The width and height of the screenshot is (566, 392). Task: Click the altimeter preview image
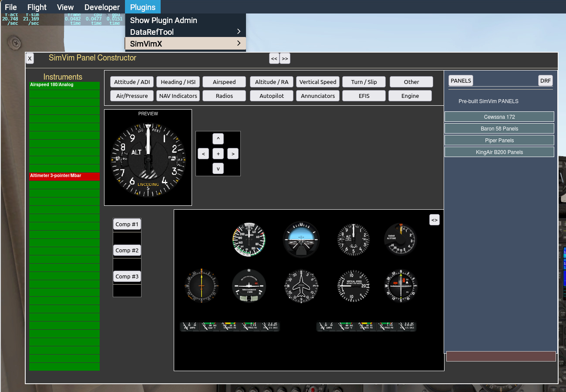(148, 159)
